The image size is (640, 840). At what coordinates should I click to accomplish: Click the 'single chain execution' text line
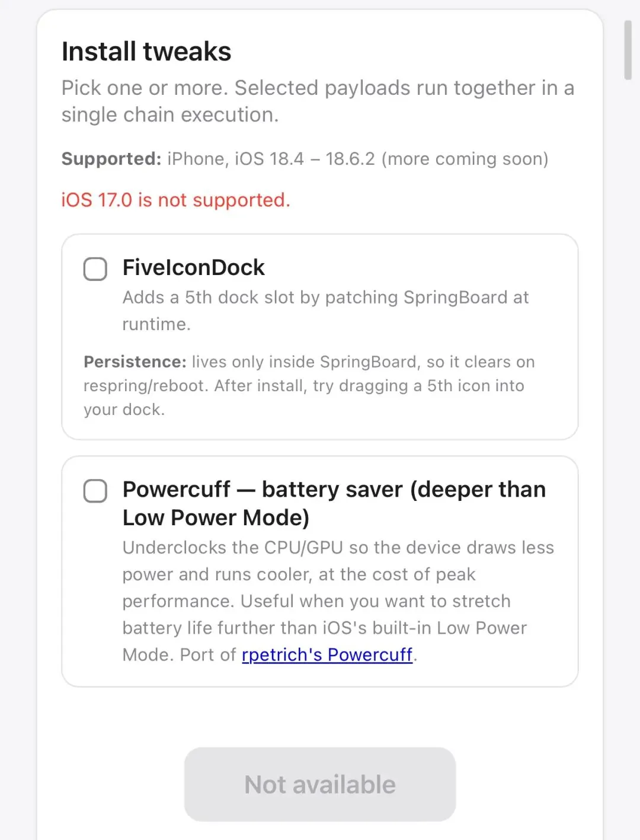[170, 114]
